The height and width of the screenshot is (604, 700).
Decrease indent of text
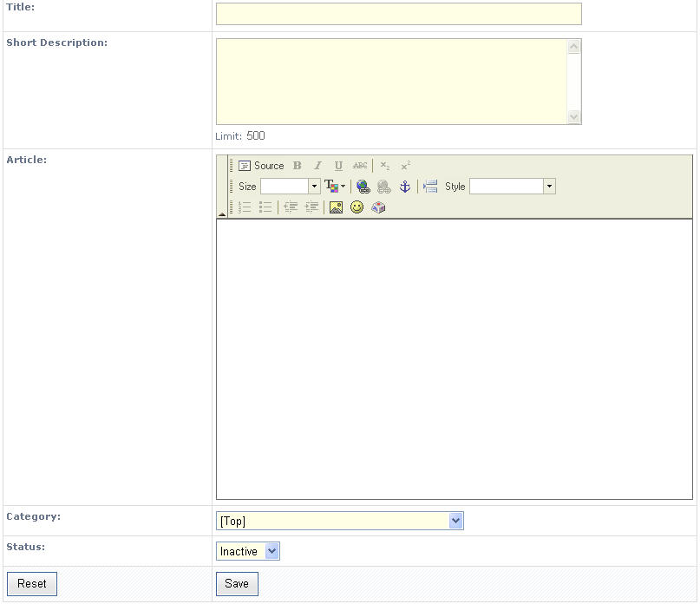click(291, 207)
